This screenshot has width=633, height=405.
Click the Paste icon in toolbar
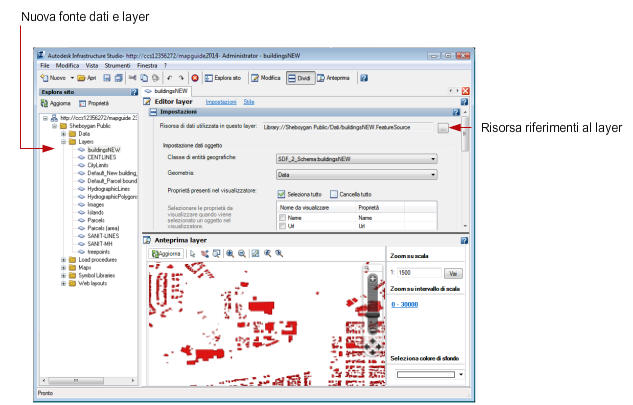point(155,78)
